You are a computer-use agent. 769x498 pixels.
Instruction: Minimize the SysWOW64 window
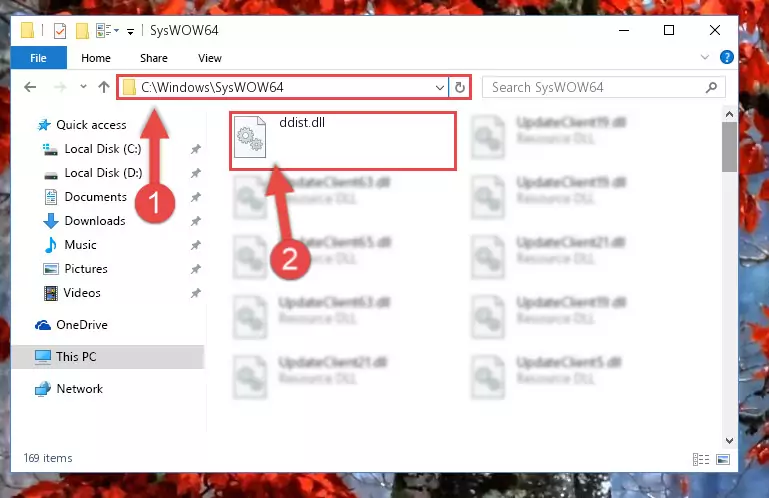pos(624,30)
